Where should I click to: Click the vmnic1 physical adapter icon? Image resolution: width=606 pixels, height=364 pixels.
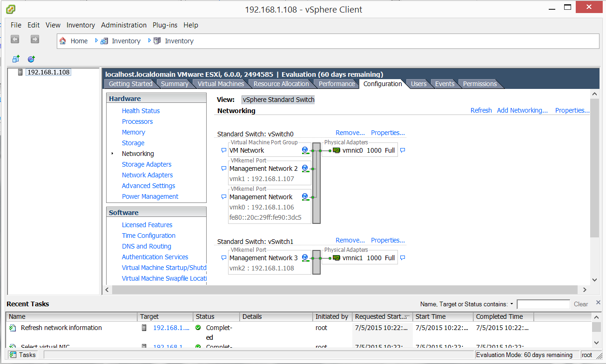click(x=337, y=258)
